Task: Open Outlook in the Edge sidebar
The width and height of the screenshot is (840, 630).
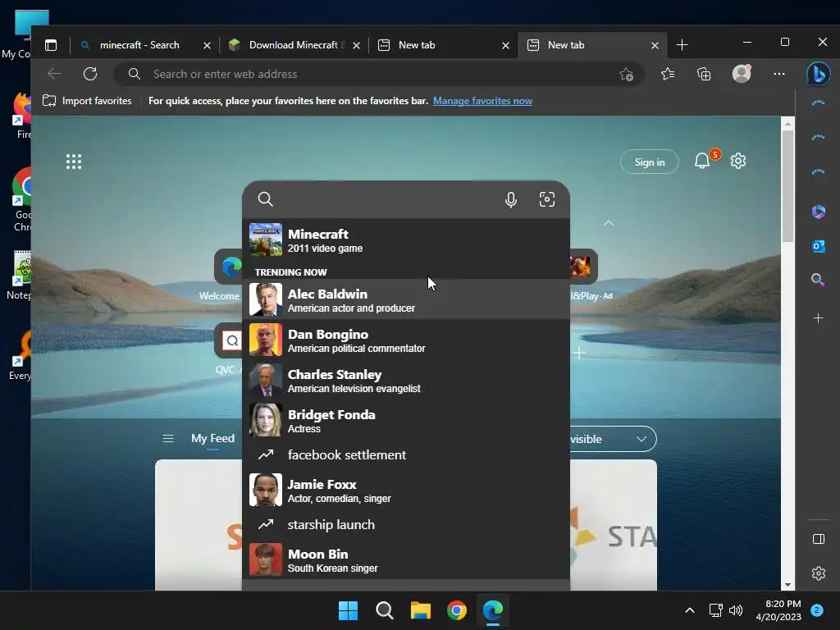Action: 818,246
